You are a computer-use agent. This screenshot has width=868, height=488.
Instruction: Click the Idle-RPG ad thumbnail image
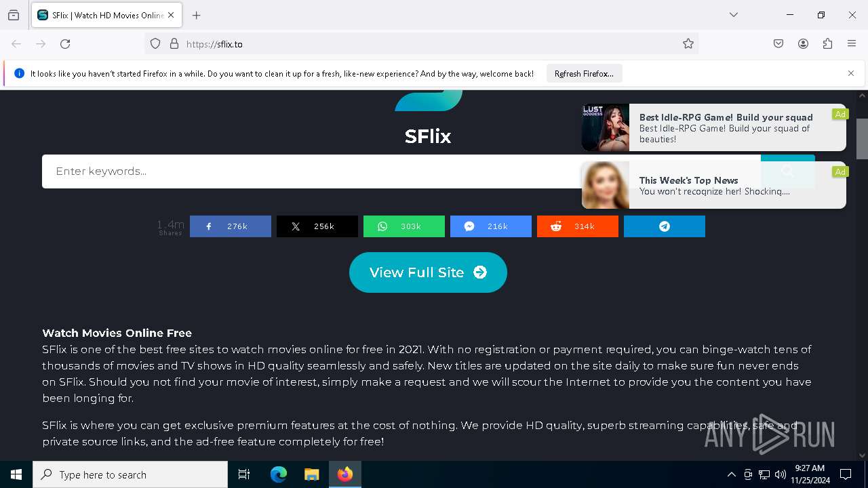(606, 127)
